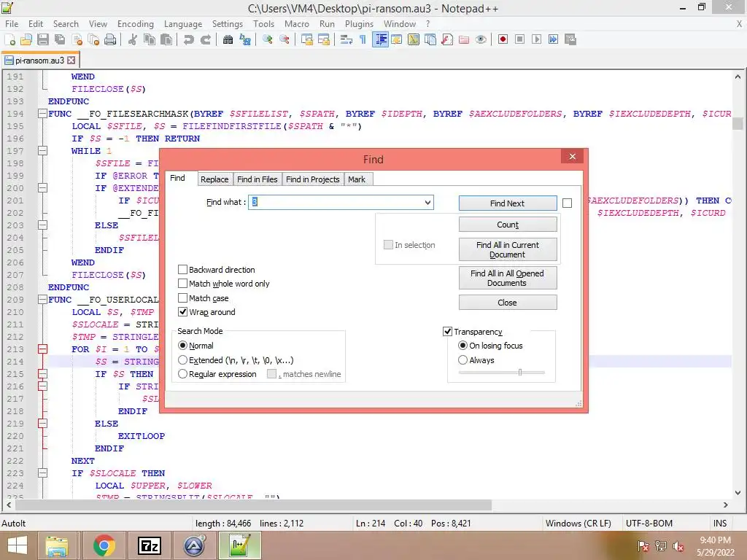Enable Match whole word only
The width and height of the screenshot is (747, 560).
[182, 284]
